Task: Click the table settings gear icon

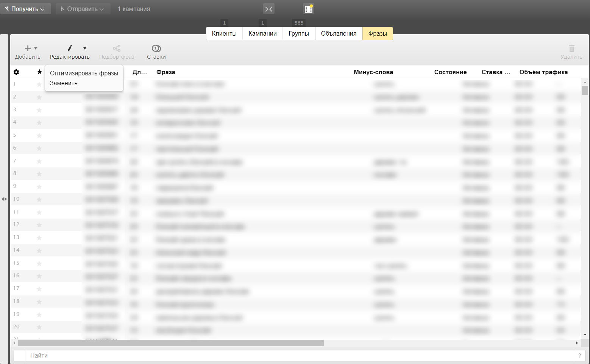Action: click(16, 72)
